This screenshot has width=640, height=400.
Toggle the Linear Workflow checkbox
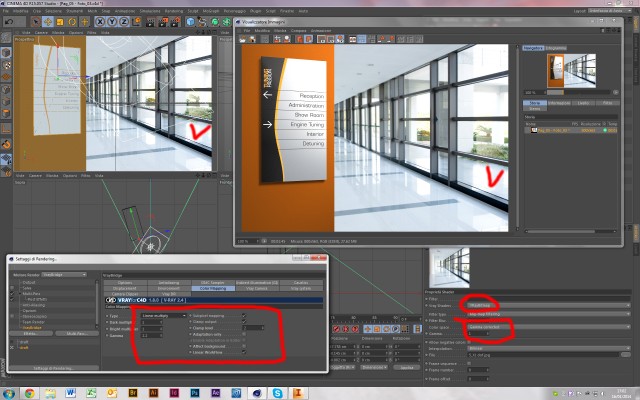tap(244, 352)
